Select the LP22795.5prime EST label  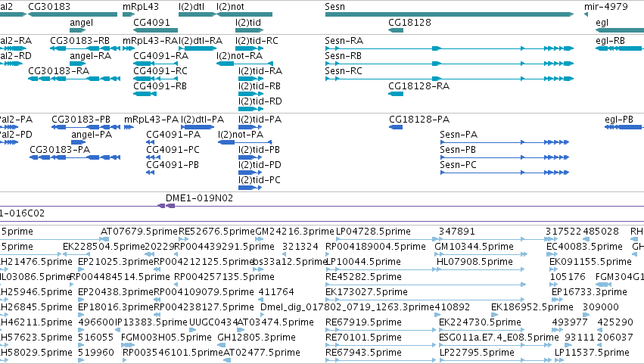click(477, 353)
